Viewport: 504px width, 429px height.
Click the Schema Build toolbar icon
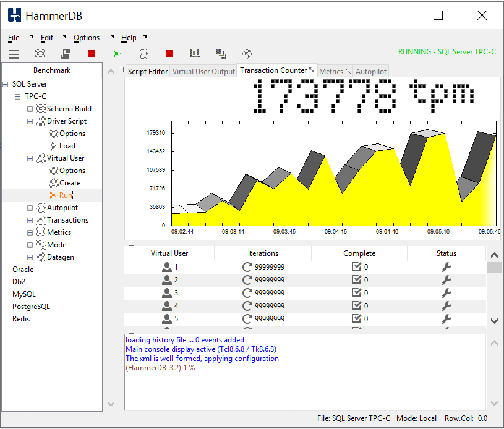tap(40, 53)
